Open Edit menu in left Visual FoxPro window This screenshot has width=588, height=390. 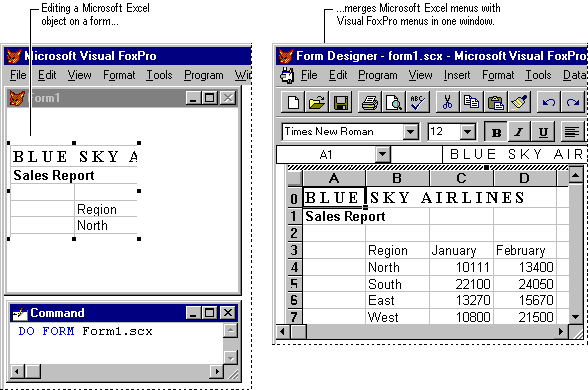[x=47, y=75]
